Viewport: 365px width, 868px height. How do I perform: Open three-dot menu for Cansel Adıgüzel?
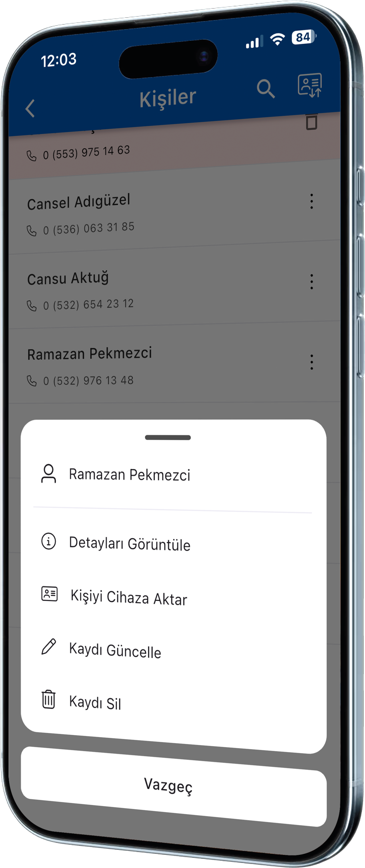(311, 201)
